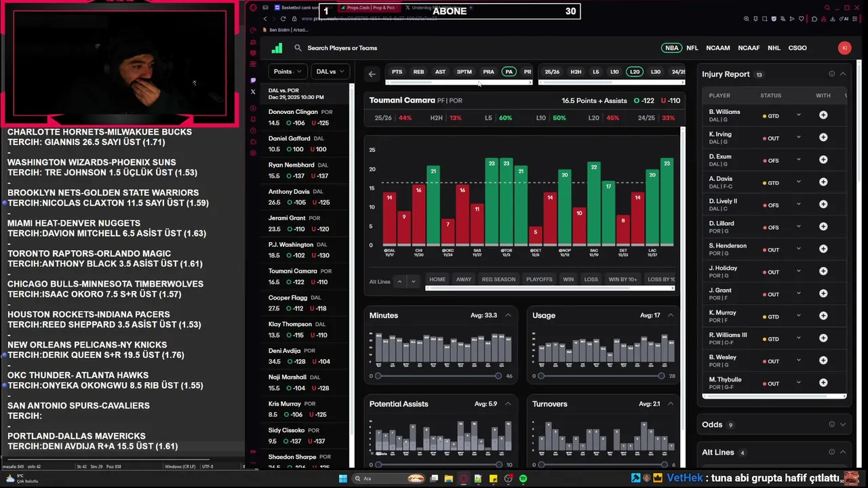This screenshot has width=868, height=488.
Task: Open the X icon in browser sidebar
Action: click(x=253, y=91)
